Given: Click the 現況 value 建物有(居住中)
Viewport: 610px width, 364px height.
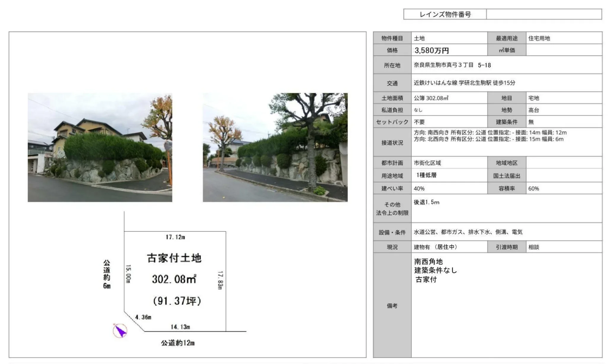Looking at the screenshot, I should tap(436, 247).
